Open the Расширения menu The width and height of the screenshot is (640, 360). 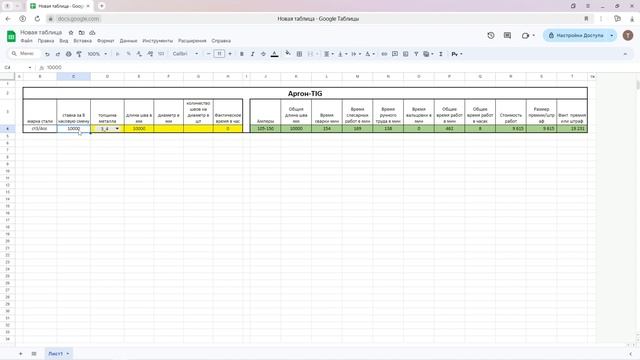coord(192,41)
